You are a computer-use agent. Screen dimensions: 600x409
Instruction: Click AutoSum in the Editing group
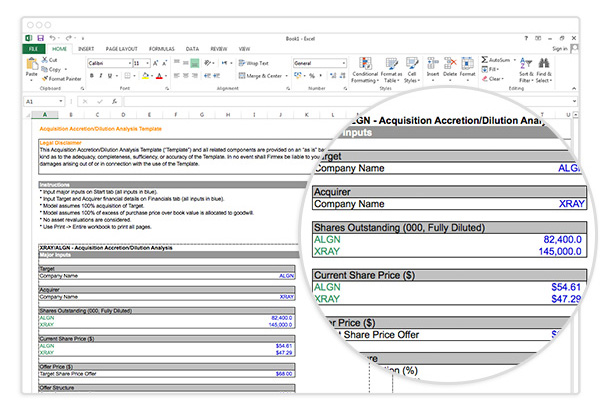click(496, 60)
